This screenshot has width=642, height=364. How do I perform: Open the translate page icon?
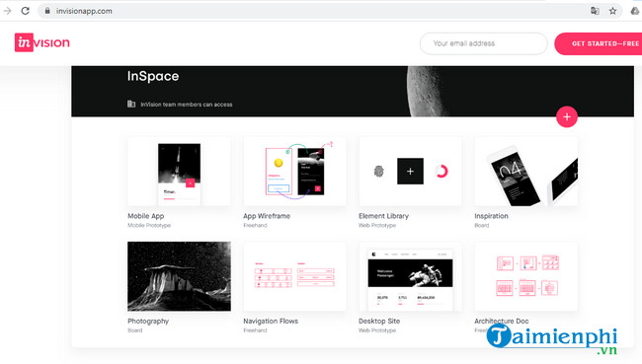point(595,11)
